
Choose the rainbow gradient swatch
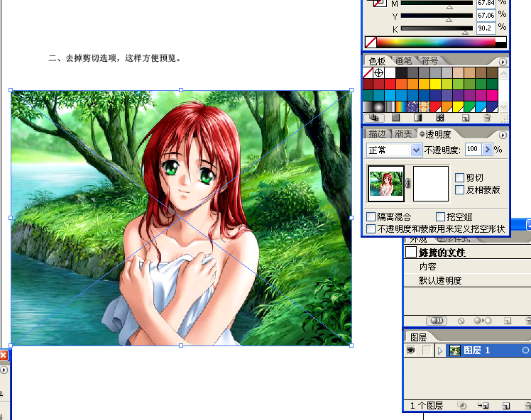click(x=401, y=106)
